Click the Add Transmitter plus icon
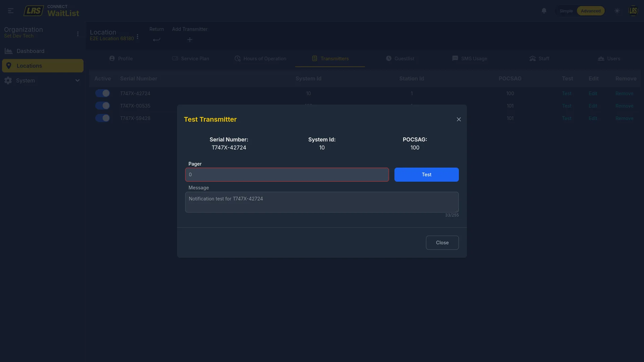The image size is (644, 362). [x=190, y=40]
